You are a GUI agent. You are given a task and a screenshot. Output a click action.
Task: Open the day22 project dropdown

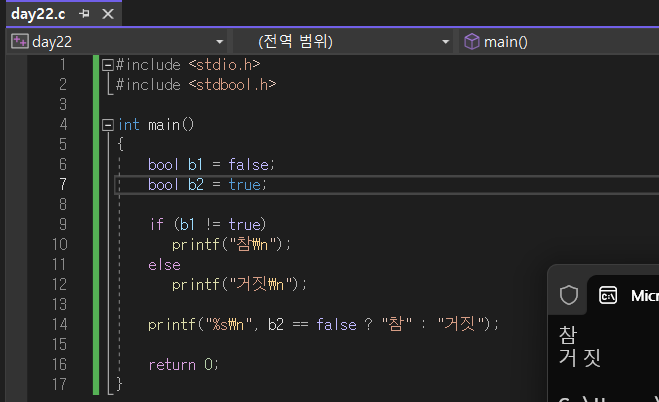point(219,42)
